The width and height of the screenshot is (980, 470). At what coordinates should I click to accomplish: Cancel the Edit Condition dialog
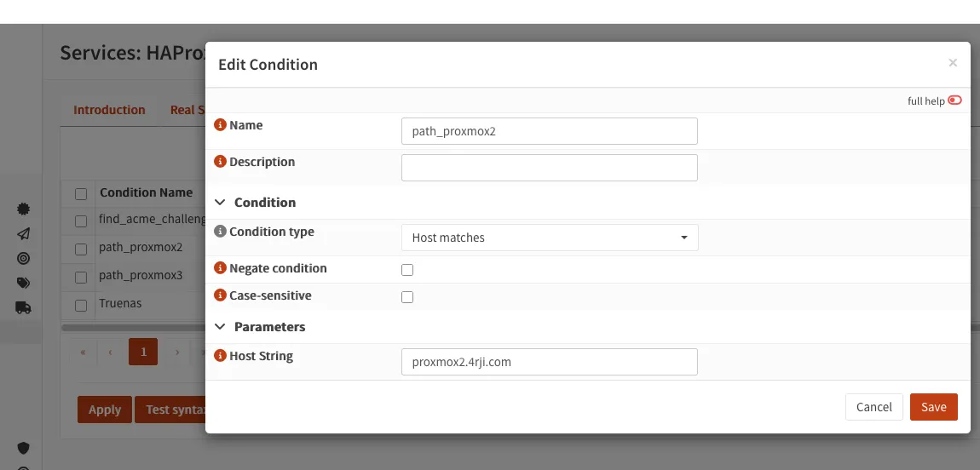873,407
